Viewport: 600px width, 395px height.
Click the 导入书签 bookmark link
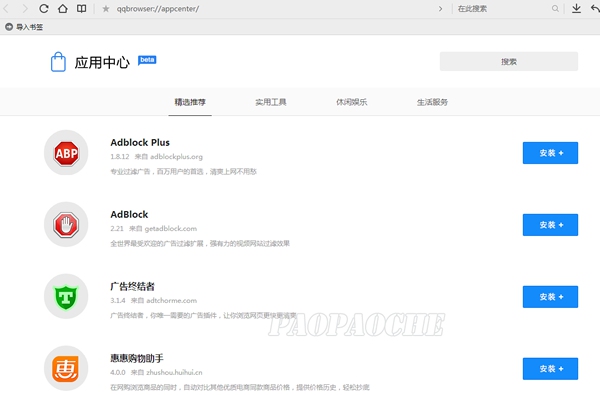tap(29, 27)
